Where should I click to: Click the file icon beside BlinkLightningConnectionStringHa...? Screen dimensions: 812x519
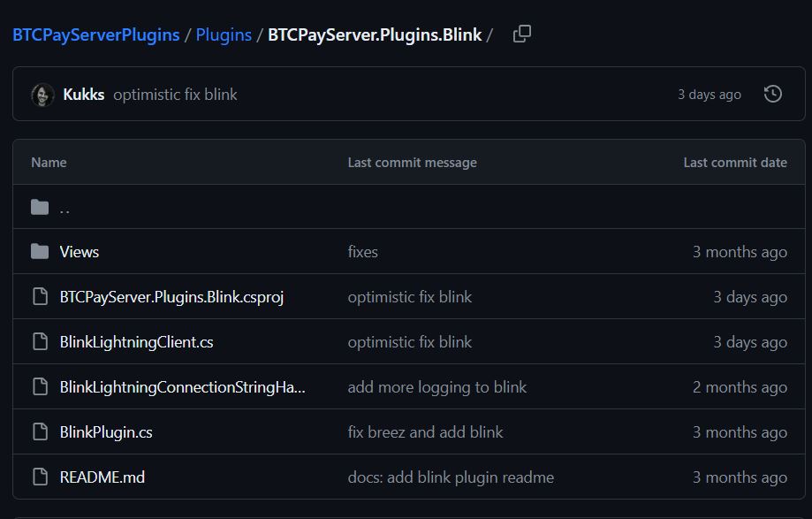40,386
